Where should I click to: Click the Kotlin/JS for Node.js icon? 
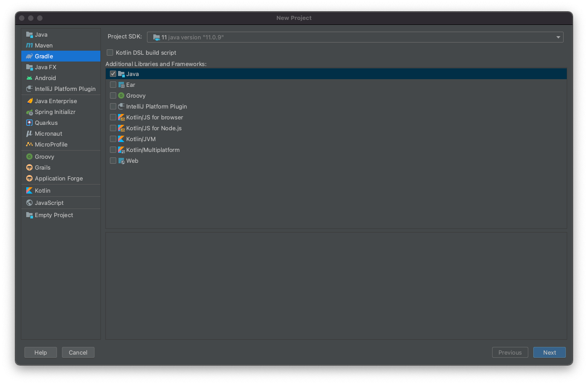[121, 128]
